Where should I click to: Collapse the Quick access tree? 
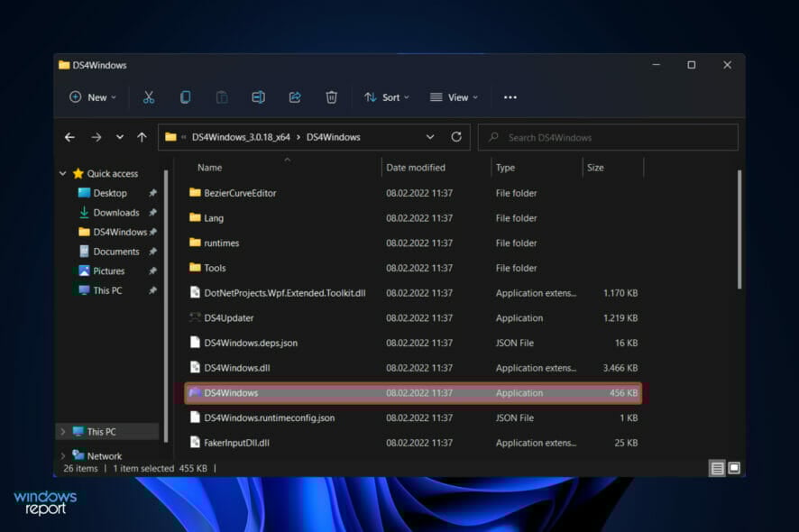coord(62,174)
